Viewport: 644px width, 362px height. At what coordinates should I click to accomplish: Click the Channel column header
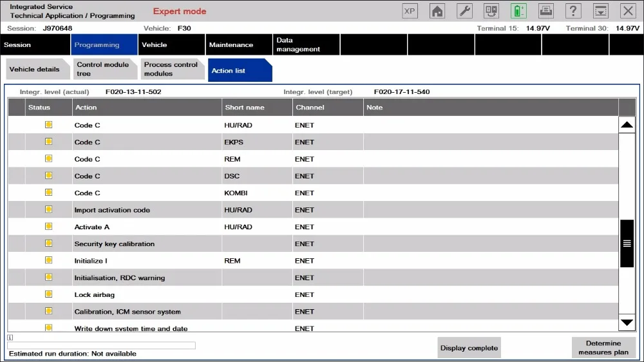pos(328,107)
